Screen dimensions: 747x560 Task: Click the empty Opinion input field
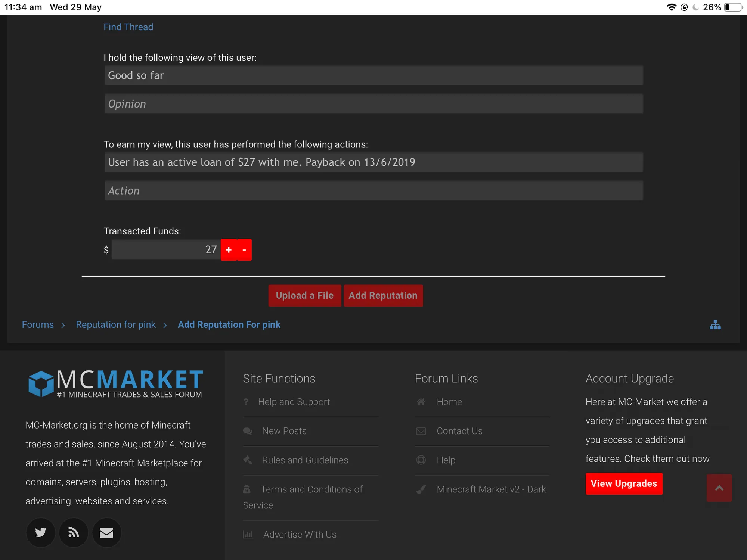373,104
